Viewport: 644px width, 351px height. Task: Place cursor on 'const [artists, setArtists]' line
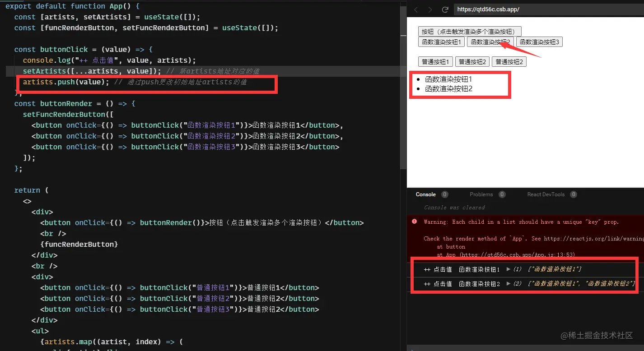(107, 17)
